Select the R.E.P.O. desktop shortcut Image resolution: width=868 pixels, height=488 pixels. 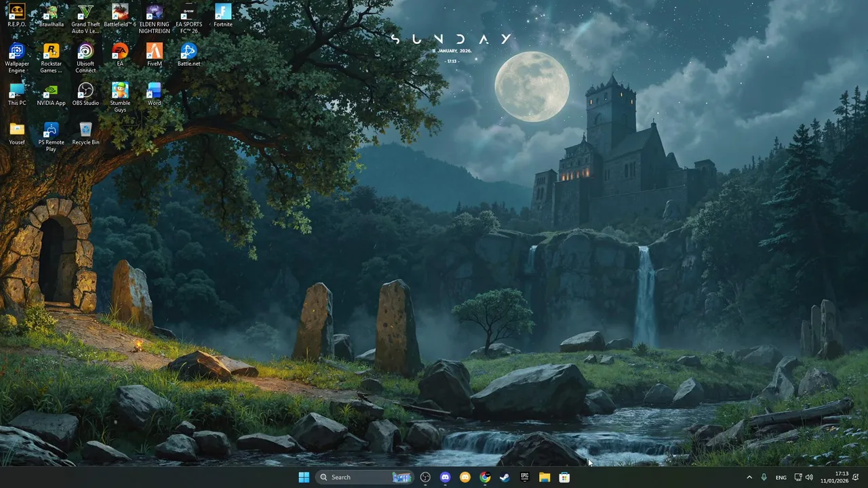(x=17, y=16)
